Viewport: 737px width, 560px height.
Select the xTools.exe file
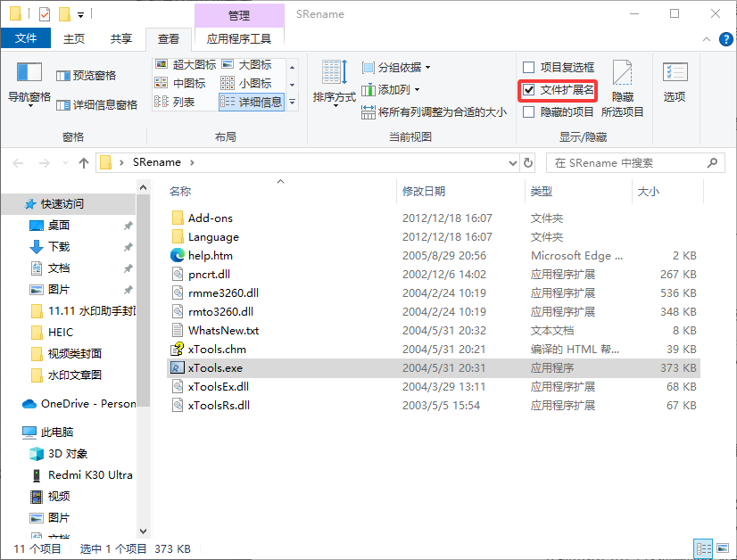[434, 368]
